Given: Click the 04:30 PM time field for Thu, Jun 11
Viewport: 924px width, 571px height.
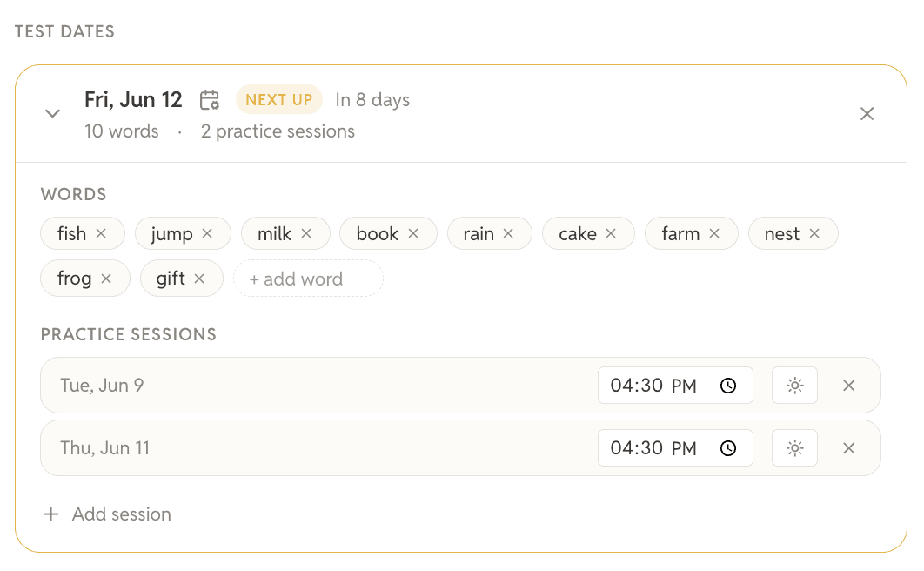Looking at the screenshot, I should coord(675,448).
